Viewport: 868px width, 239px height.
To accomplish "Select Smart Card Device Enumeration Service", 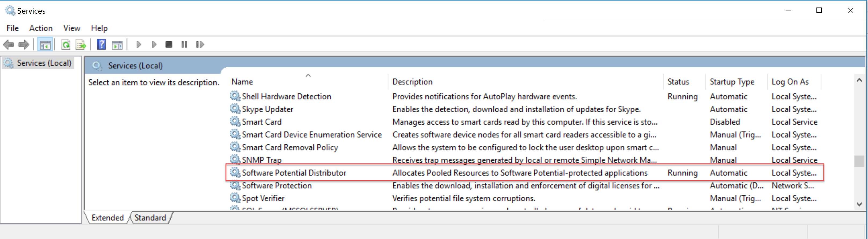I will 312,135.
